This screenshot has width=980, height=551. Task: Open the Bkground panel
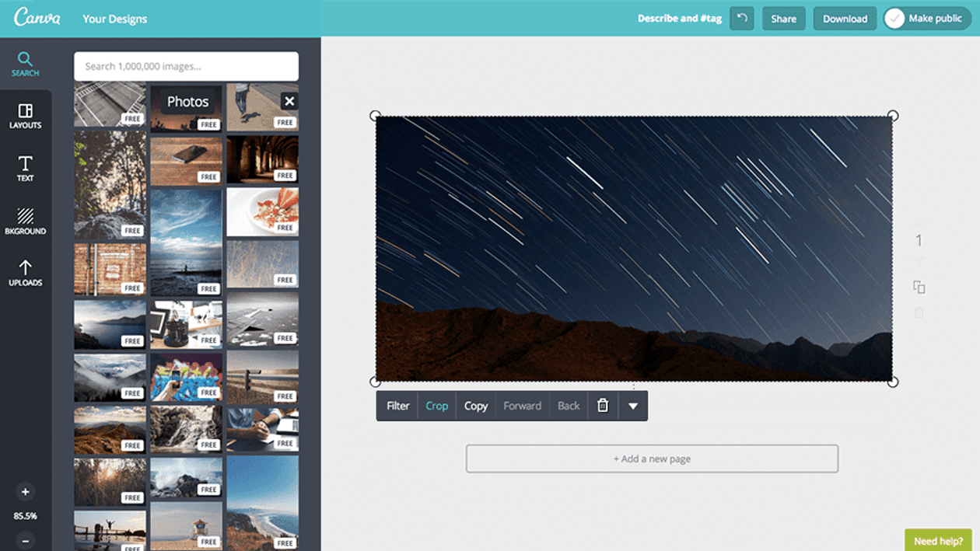(25, 221)
